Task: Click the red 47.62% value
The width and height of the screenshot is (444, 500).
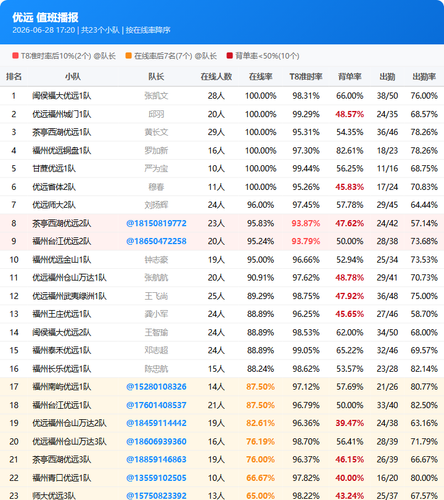Action: 350,223
